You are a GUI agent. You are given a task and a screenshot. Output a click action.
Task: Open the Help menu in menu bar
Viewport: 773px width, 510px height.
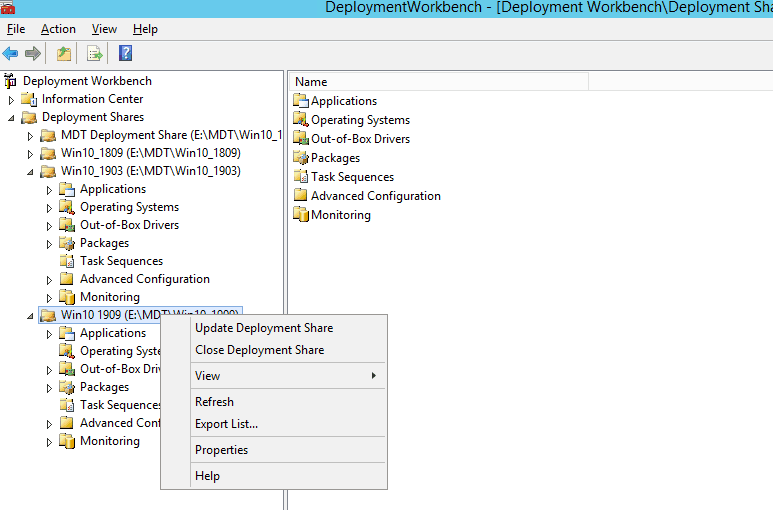coord(145,29)
